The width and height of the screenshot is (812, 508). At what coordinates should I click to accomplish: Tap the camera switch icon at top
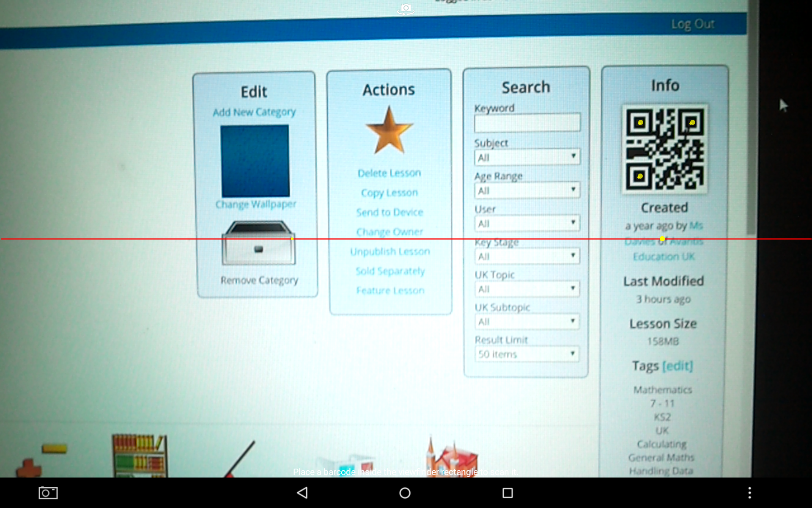point(406,8)
